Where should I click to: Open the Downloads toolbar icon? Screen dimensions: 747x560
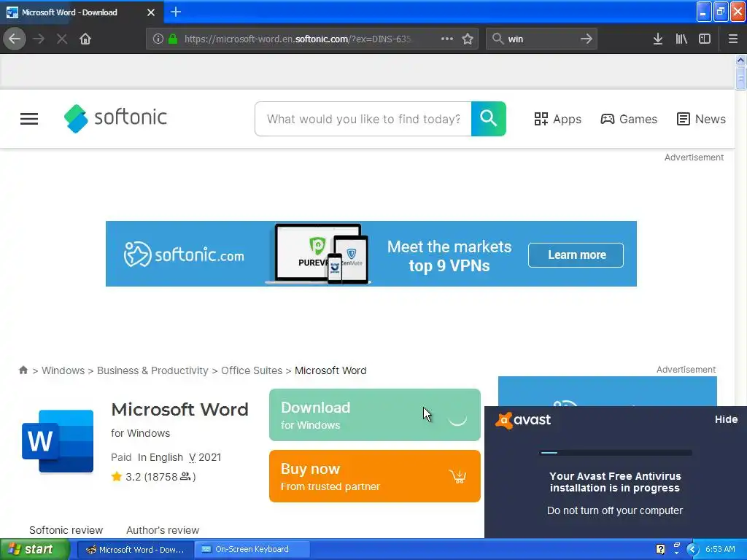[x=658, y=39]
